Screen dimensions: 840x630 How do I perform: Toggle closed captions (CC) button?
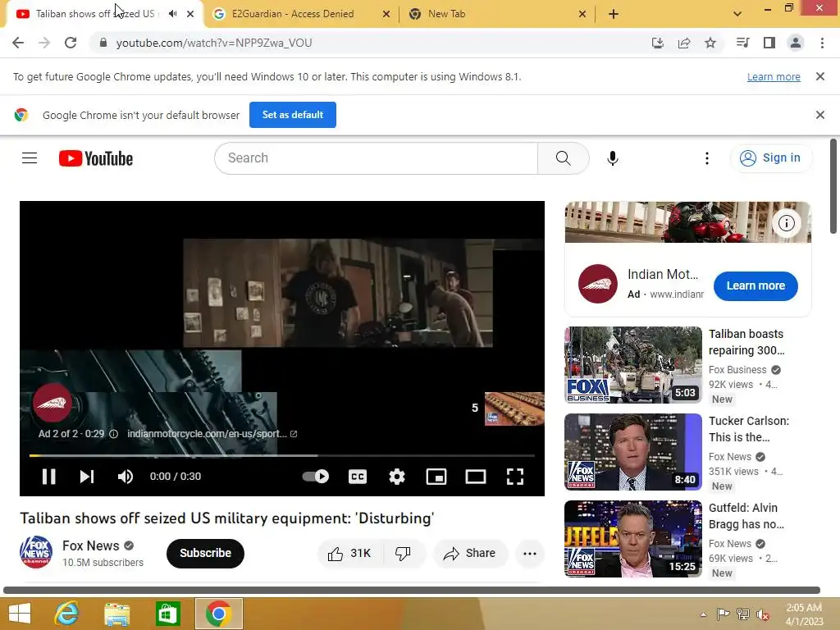pos(358,477)
